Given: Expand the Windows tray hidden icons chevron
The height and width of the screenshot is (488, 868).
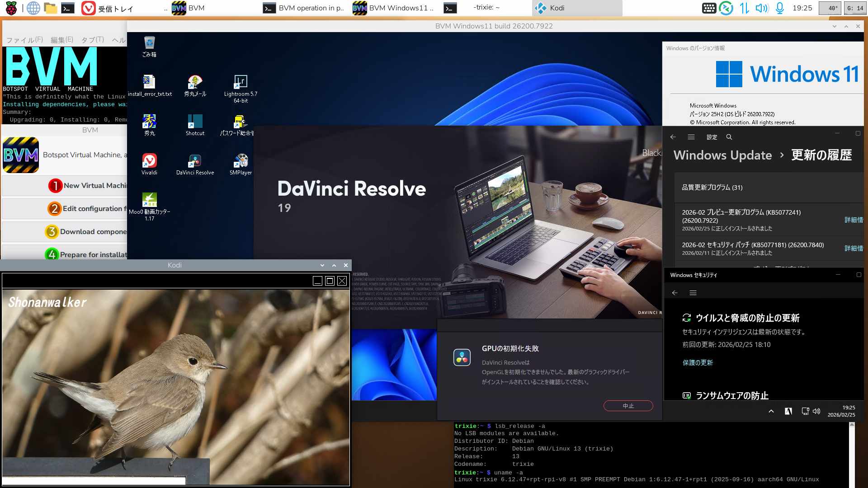Looking at the screenshot, I should 771,411.
